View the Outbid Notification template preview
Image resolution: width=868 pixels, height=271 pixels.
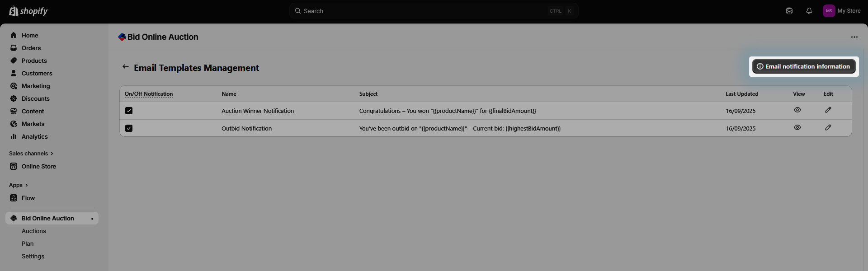[797, 128]
